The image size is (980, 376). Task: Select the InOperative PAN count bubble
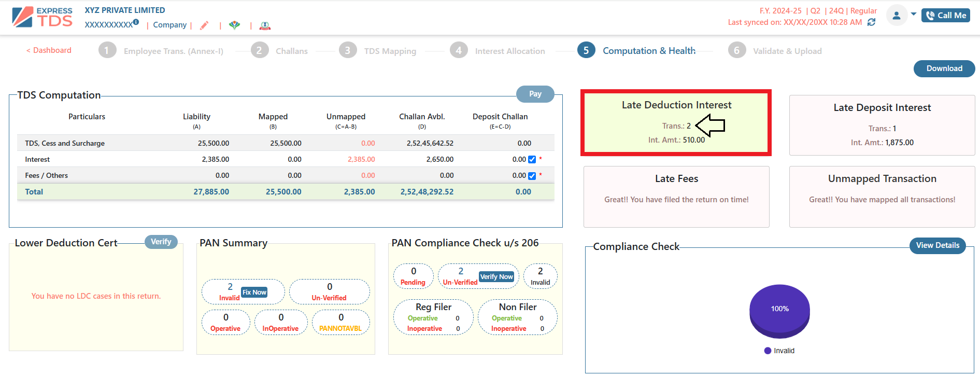281,322
